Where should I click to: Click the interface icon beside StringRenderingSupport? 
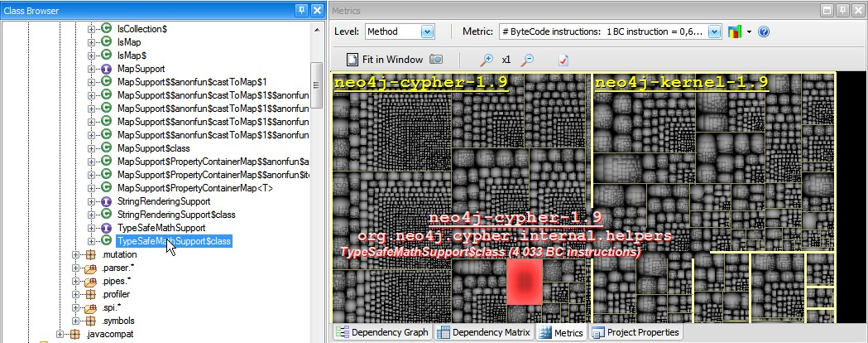[x=107, y=201]
